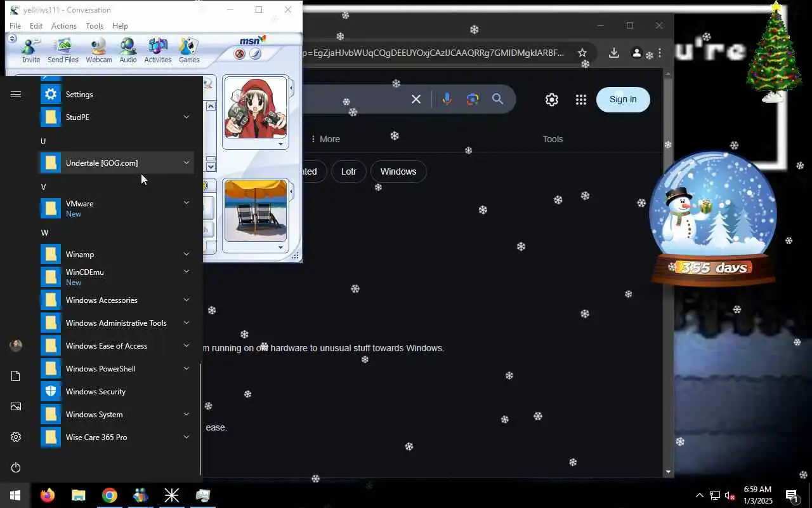Launch Firefox from the taskbar
Image resolution: width=812 pixels, height=508 pixels.
tap(48, 495)
